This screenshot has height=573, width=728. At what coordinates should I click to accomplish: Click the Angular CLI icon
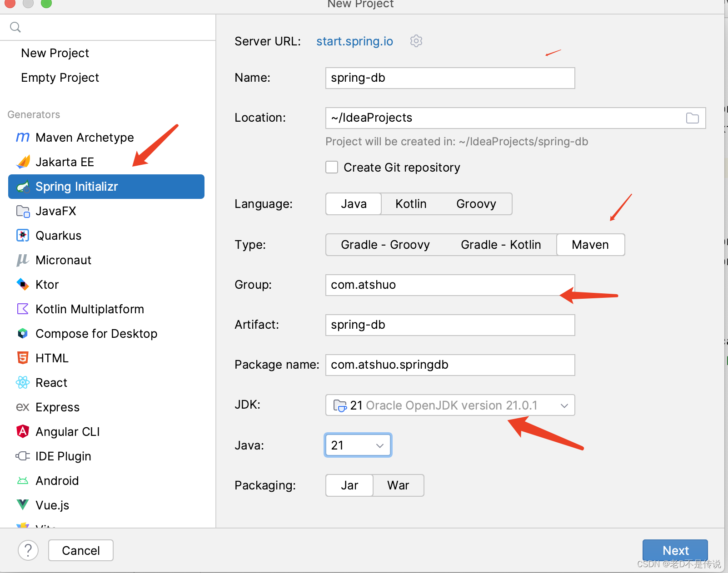[23, 431]
